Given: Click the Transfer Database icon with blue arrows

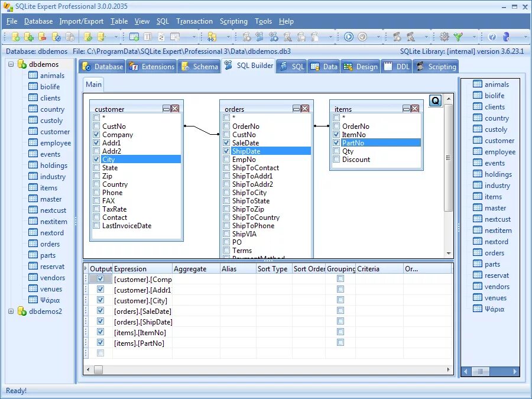Looking at the screenshot, I should pyautogui.click(x=212, y=37).
